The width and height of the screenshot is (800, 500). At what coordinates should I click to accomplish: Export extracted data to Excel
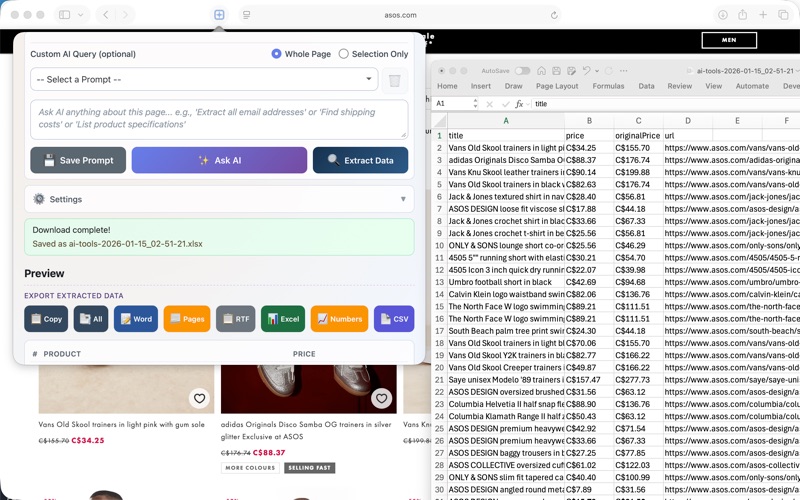pos(283,319)
